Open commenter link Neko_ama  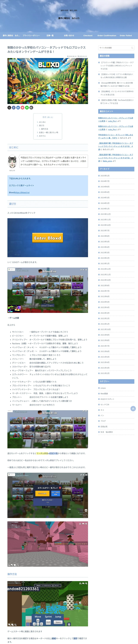[107, 161]
